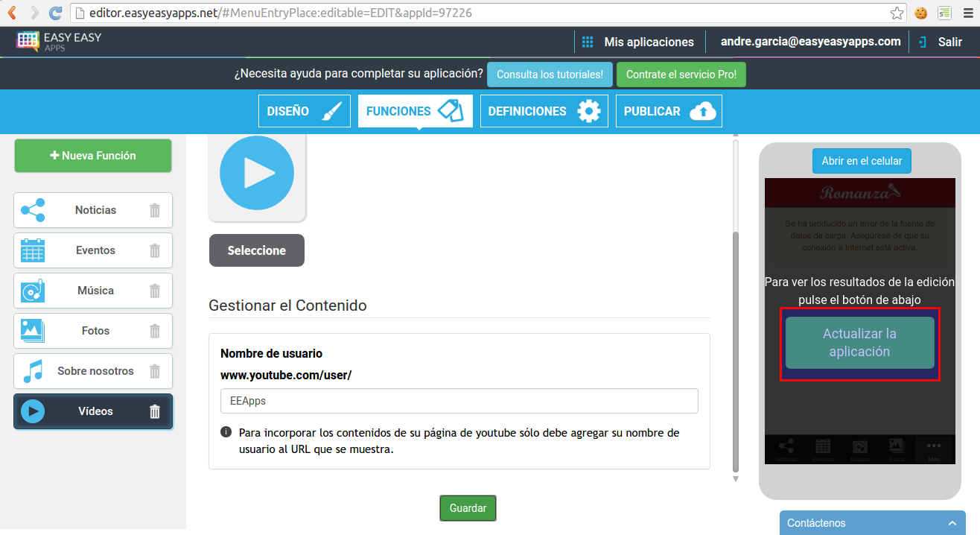Open Mis aplicaciones via the grid icon

[x=588, y=42]
